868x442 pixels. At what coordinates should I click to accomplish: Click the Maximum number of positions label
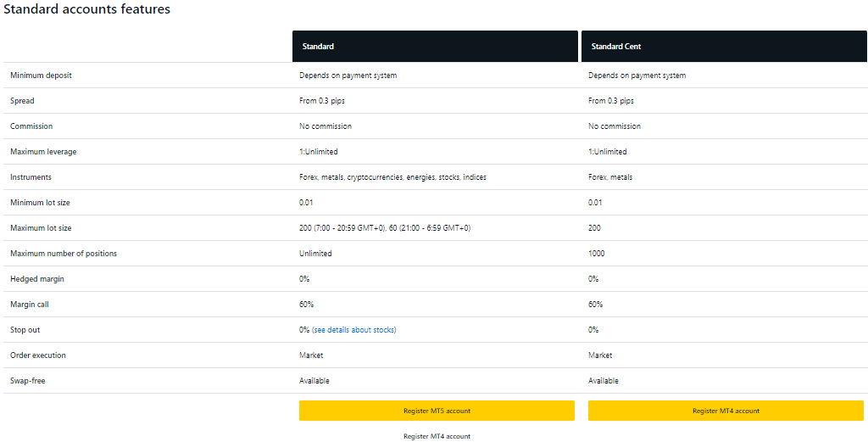point(64,254)
